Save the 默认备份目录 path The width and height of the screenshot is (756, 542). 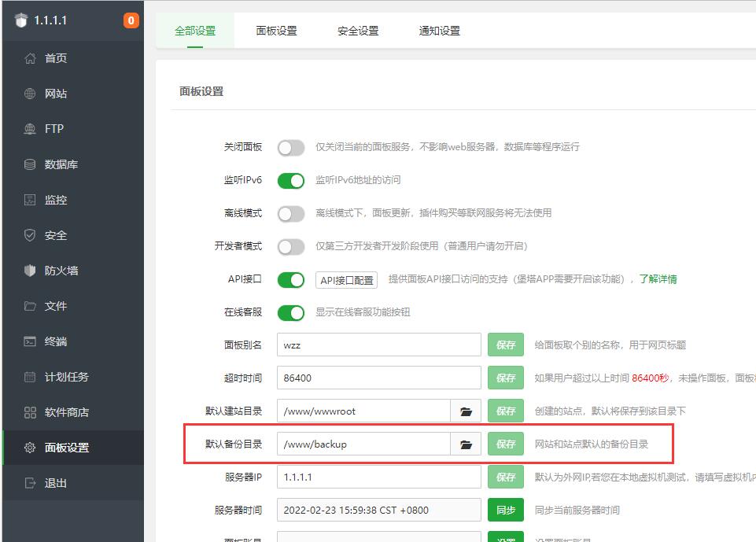click(506, 444)
